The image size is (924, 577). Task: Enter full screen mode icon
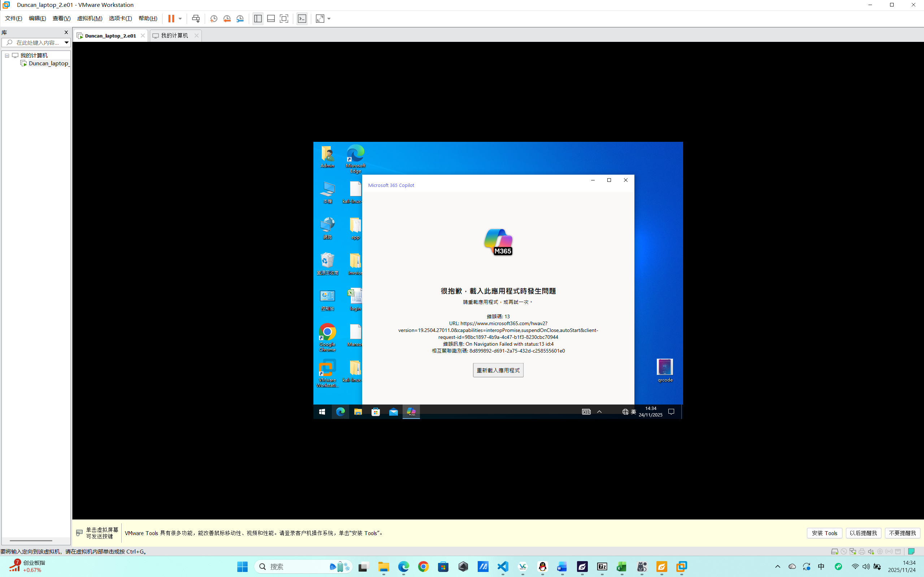tap(284, 18)
